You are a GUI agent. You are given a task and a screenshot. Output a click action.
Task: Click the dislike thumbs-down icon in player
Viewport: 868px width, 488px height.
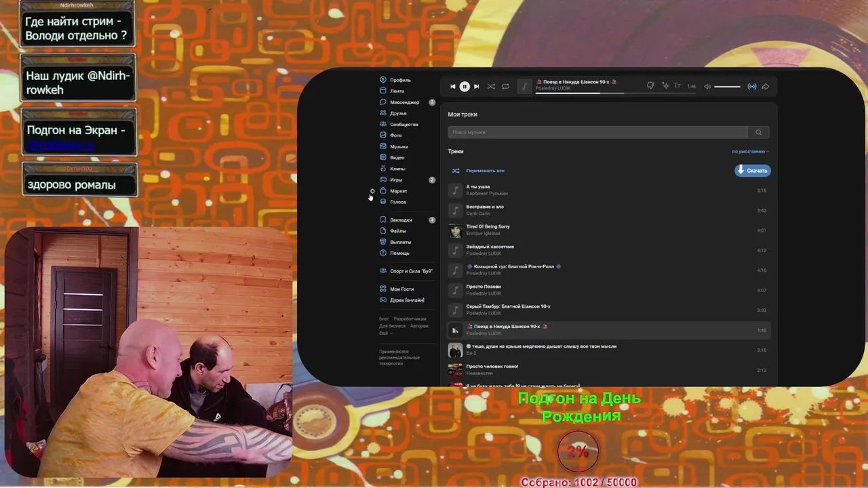pyautogui.click(x=650, y=86)
